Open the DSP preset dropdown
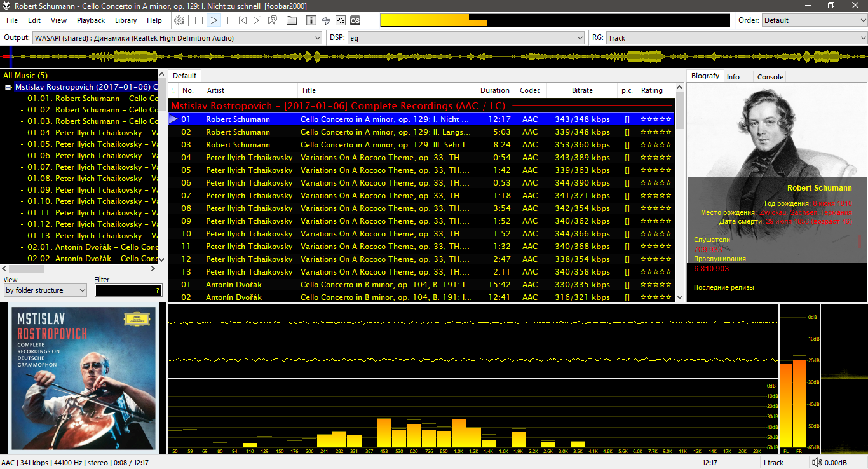This screenshot has height=469, width=868. tap(466, 38)
